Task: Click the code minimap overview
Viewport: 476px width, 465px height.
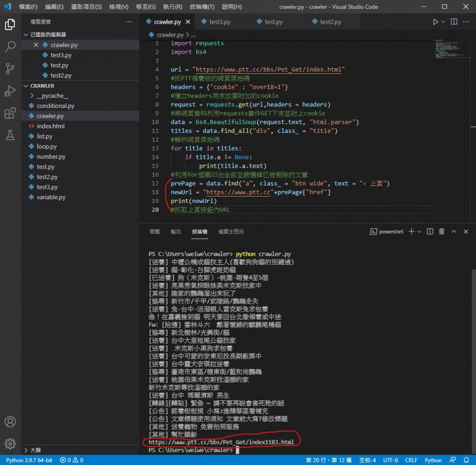Action: tap(452, 48)
